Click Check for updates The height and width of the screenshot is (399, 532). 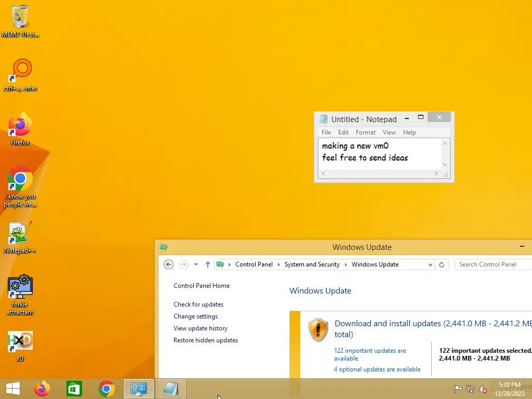pyautogui.click(x=198, y=304)
